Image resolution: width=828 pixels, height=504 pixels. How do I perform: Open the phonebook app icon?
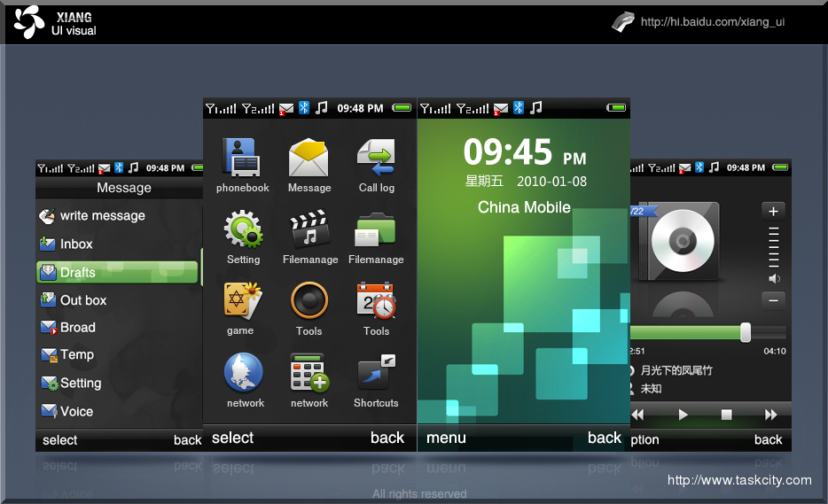(242, 158)
